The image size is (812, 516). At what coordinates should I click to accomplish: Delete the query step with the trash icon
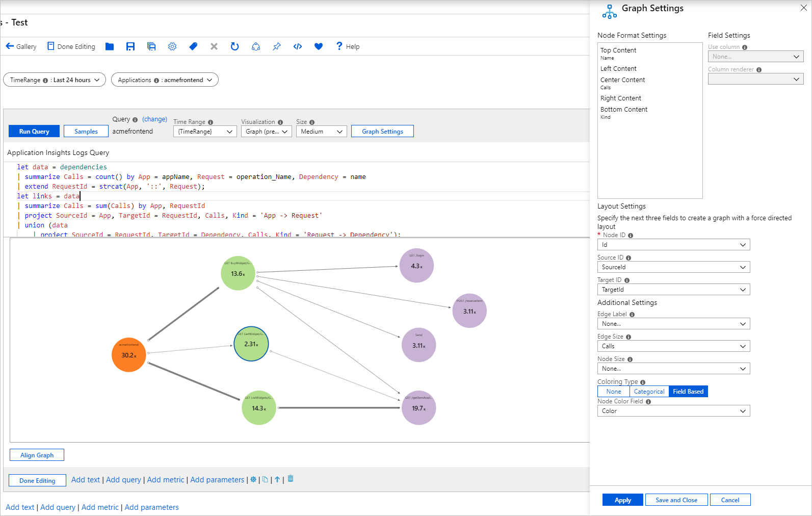(291, 479)
